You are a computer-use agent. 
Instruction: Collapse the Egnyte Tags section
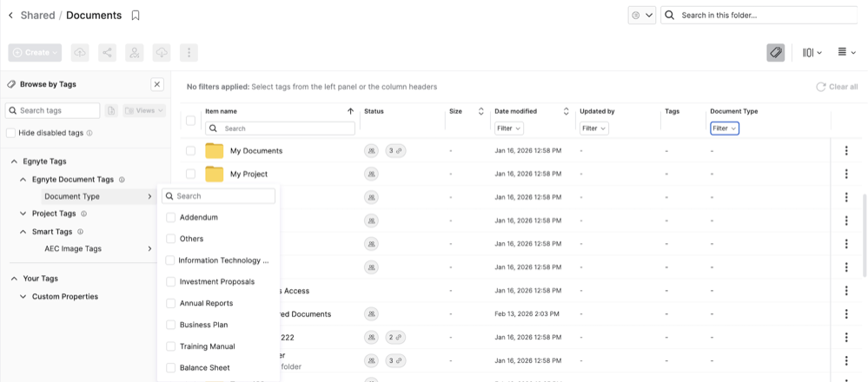point(14,161)
